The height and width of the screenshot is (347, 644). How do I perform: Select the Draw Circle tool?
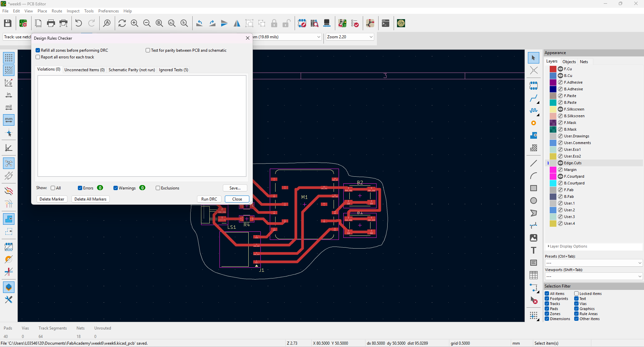click(533, 201)
